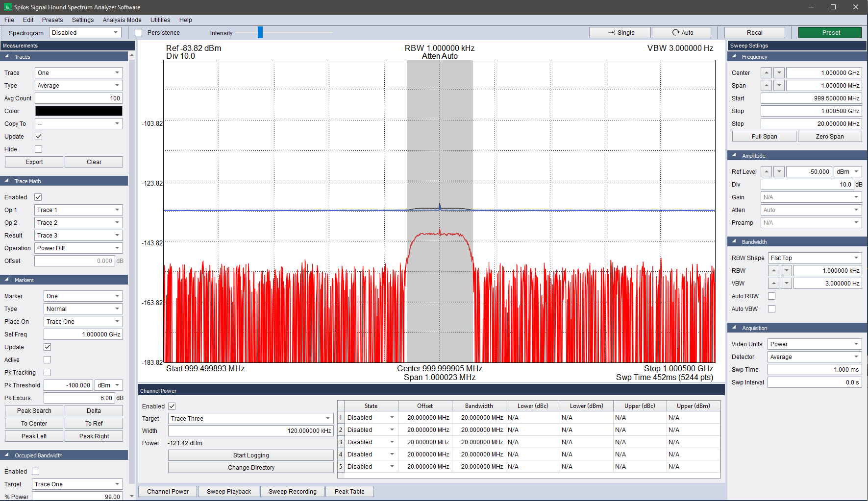
Task: Open the trace Type Average dropdown
Action: click(x=79, y=86)
